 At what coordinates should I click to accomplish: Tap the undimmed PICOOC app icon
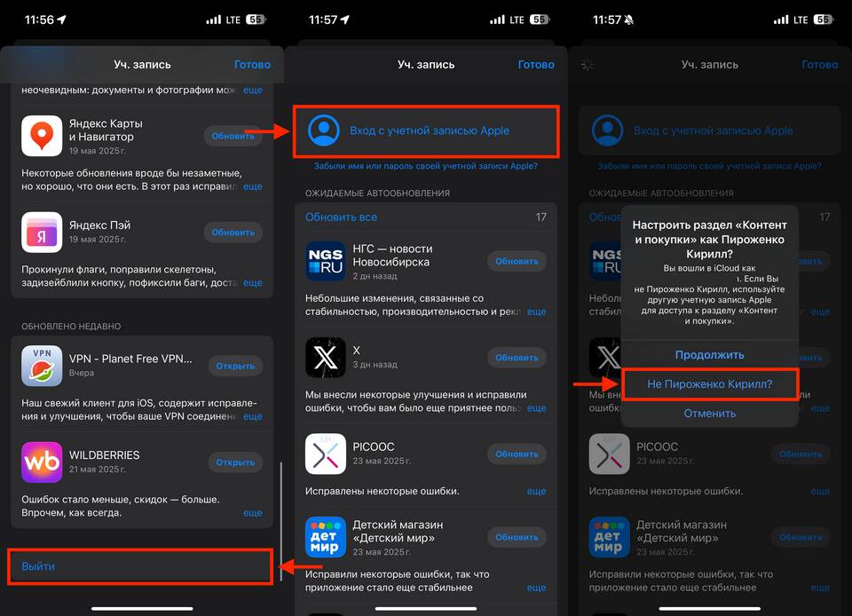click(x=326, y=454)
